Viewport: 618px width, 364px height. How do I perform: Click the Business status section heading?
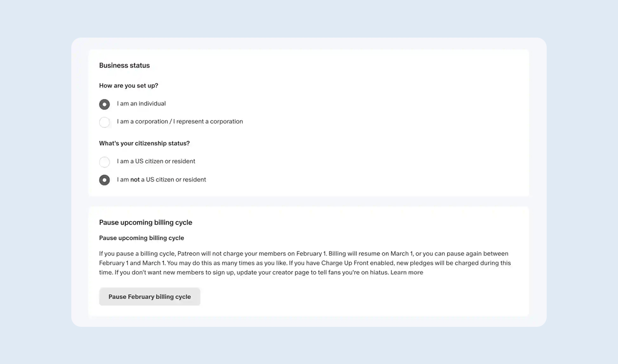[124, 66]
